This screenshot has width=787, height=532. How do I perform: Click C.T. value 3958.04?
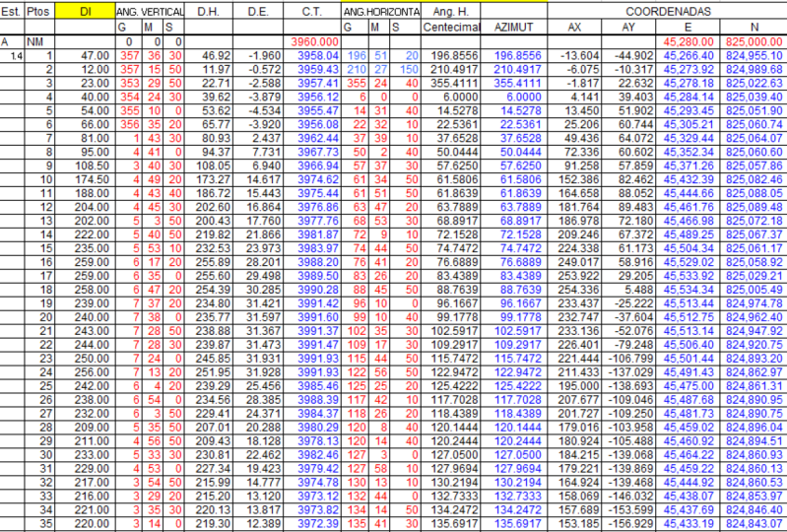pyautogui.click(x=318, y=56)
